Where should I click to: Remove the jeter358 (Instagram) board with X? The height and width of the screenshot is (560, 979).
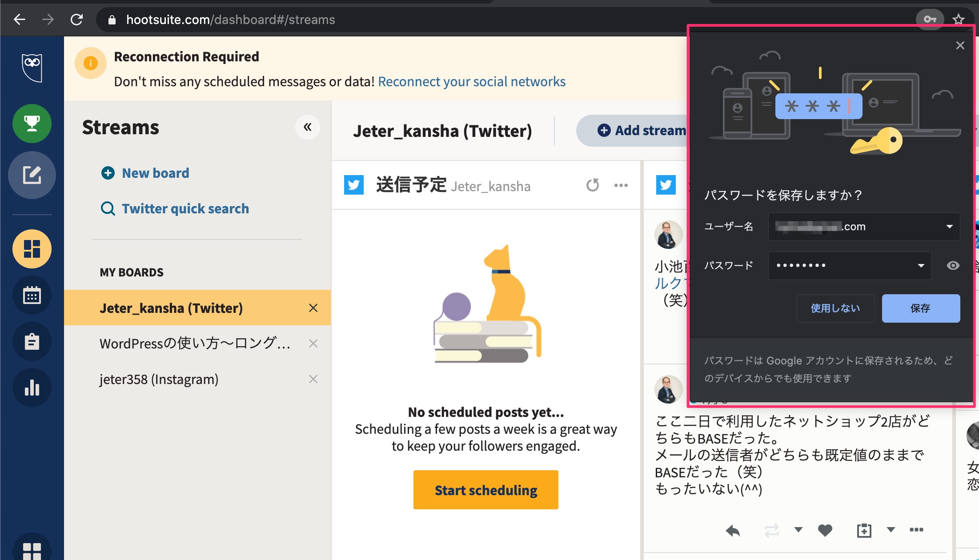[313, 379]
